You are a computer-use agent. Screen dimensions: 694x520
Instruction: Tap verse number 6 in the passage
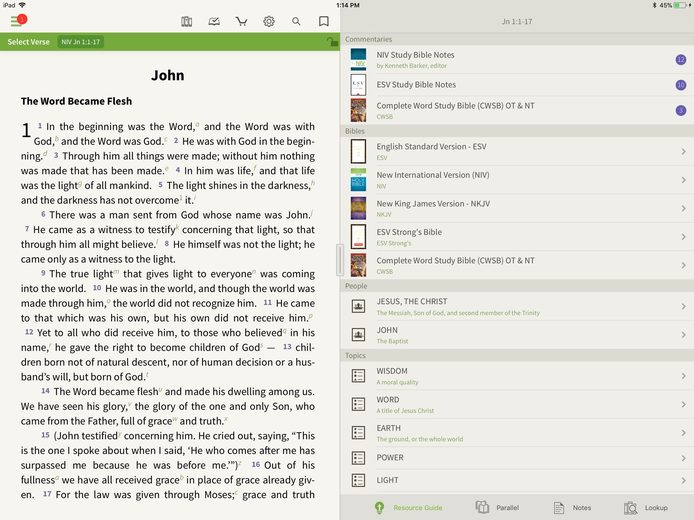(43, 214)
